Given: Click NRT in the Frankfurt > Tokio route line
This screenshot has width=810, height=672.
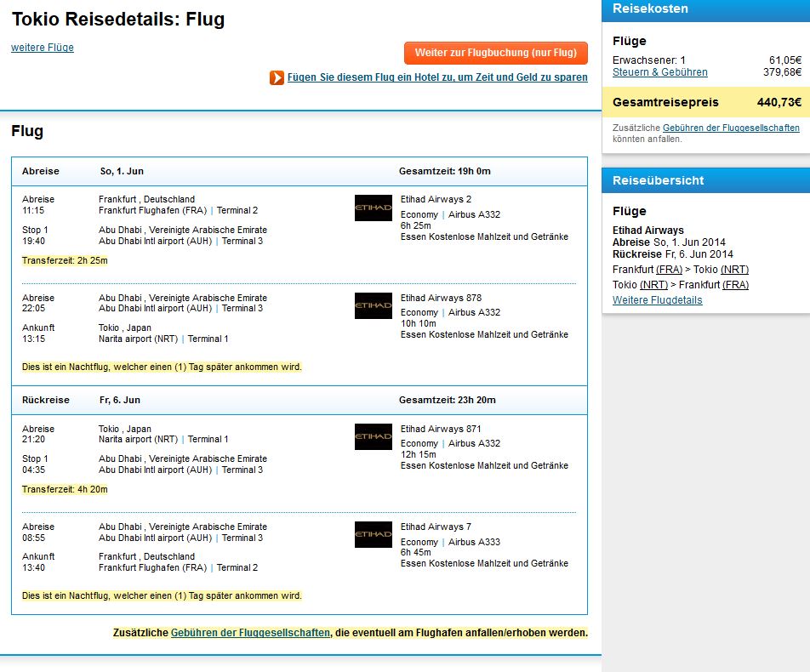Looking at the screenshot, I should tap(734, 270).
